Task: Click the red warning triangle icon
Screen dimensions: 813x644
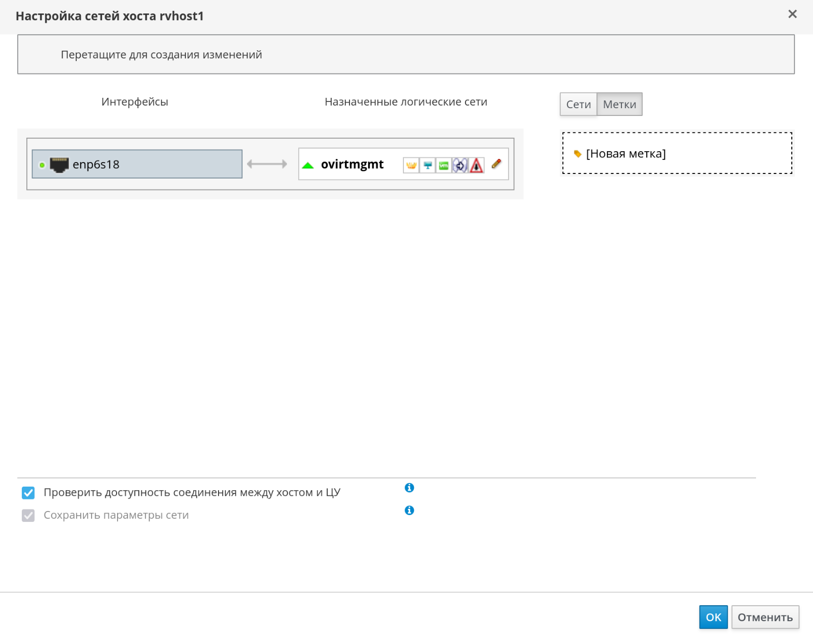Action: pyautogui.click(x=476, y=165)
